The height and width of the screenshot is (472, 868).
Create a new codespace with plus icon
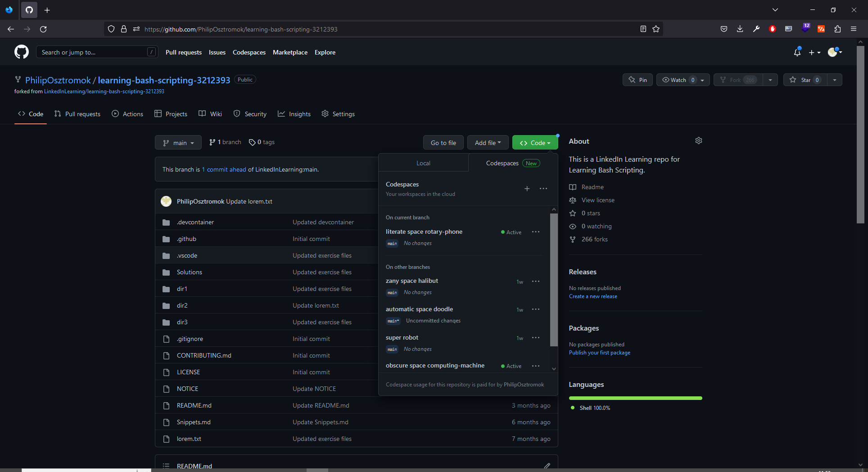point(527,189)
